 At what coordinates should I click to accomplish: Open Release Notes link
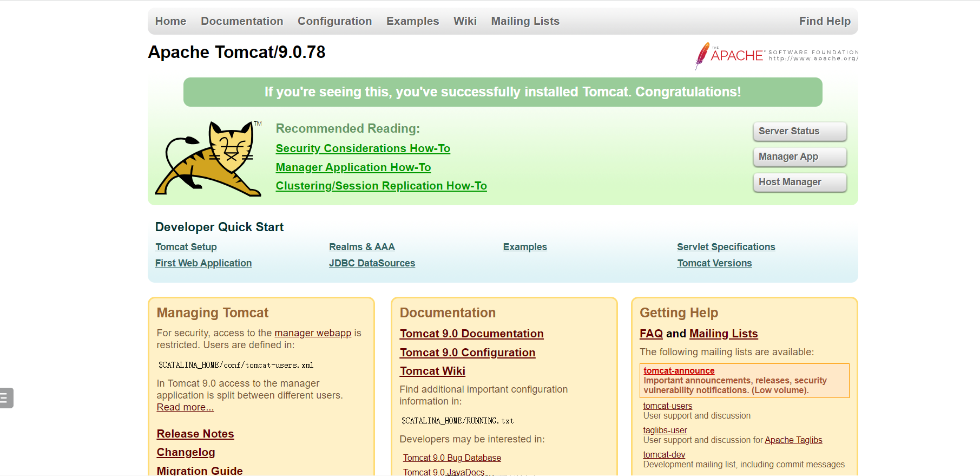[195, 434]
